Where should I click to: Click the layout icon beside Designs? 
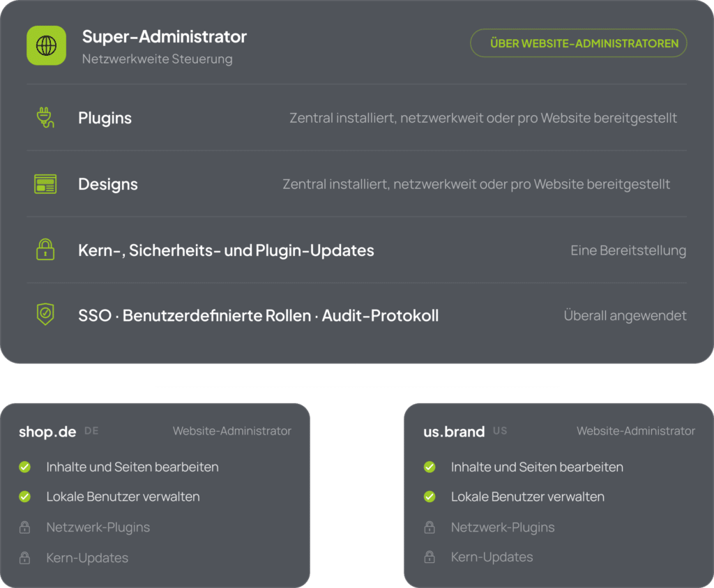(45, 184)
